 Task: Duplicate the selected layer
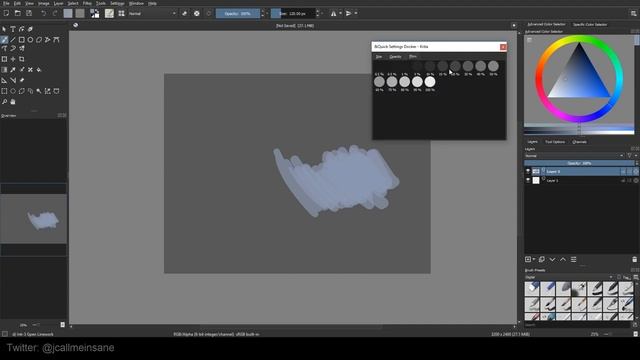coord(542,260)
